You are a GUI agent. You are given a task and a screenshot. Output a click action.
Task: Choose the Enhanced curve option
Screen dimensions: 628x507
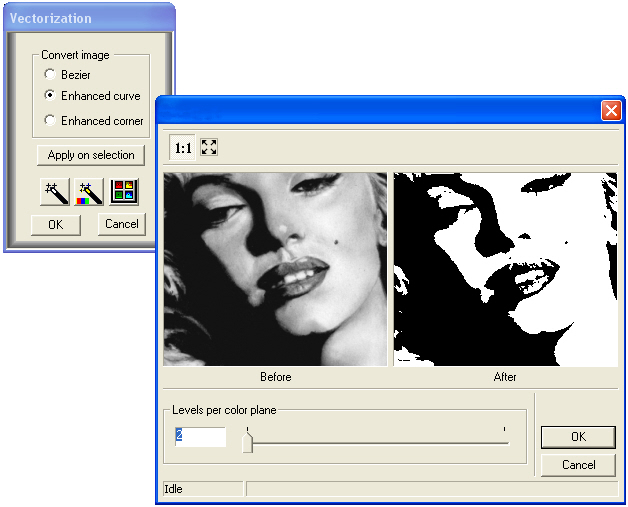coord(50,96)
